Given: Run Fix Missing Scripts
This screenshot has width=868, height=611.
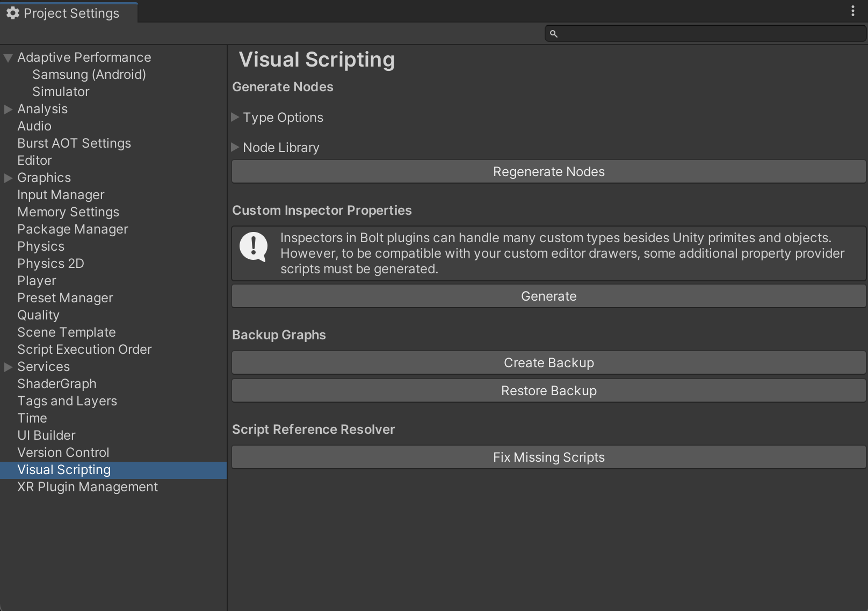Looking at the screenshot, I should coord(548,457).
